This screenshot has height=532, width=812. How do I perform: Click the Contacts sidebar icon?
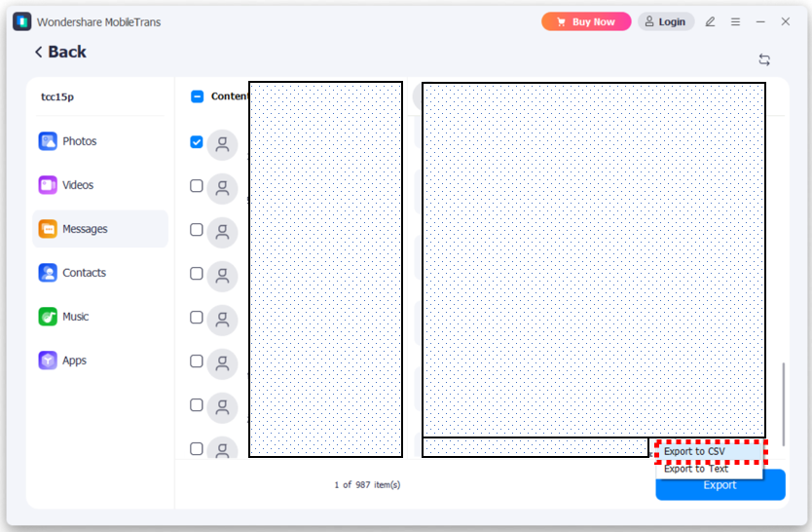(48, 273)
